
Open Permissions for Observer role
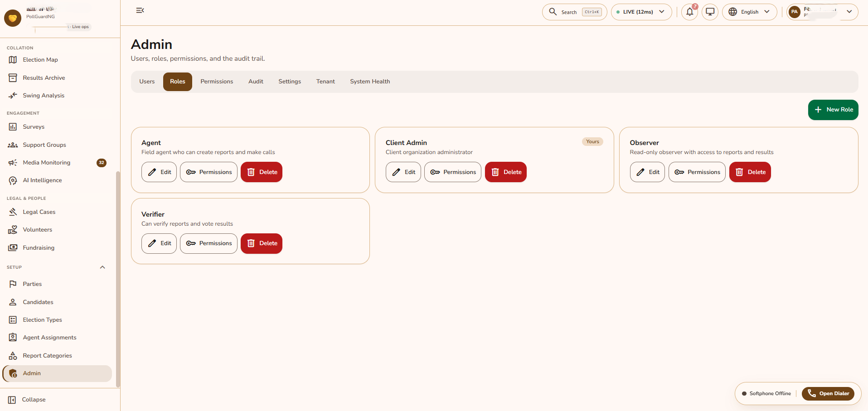tap(697, 172)
